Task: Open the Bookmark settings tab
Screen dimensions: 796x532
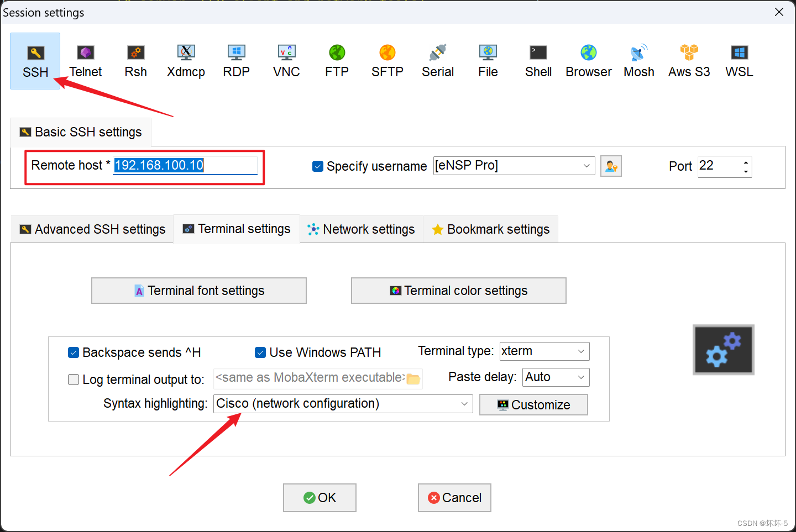Action: point(490,229)
